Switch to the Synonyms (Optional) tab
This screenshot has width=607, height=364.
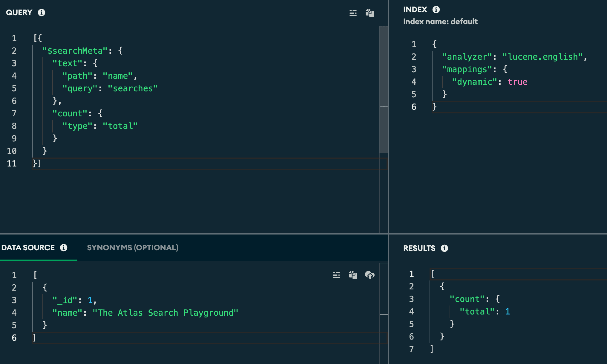click(133, 248)
